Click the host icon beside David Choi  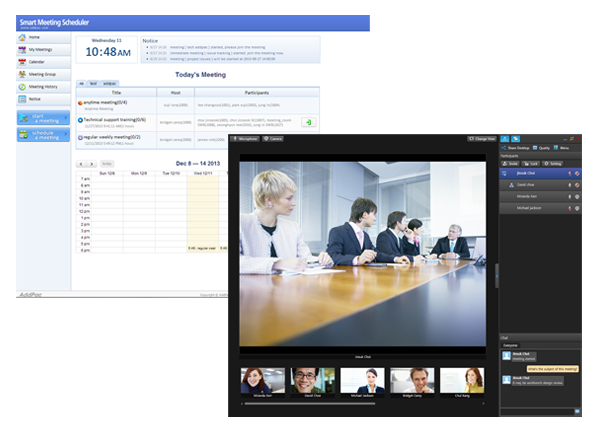click(x=511, y=185)
